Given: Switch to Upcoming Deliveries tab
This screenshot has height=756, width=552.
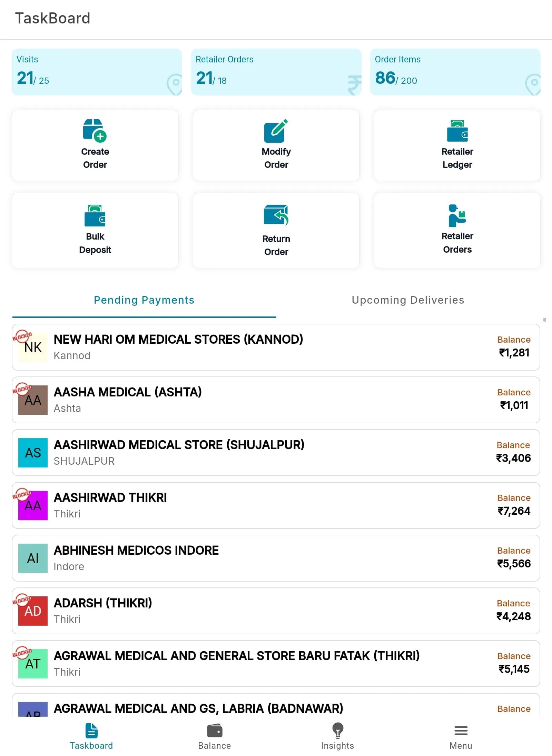Looking at the screenshot, I should coord(408,300).
